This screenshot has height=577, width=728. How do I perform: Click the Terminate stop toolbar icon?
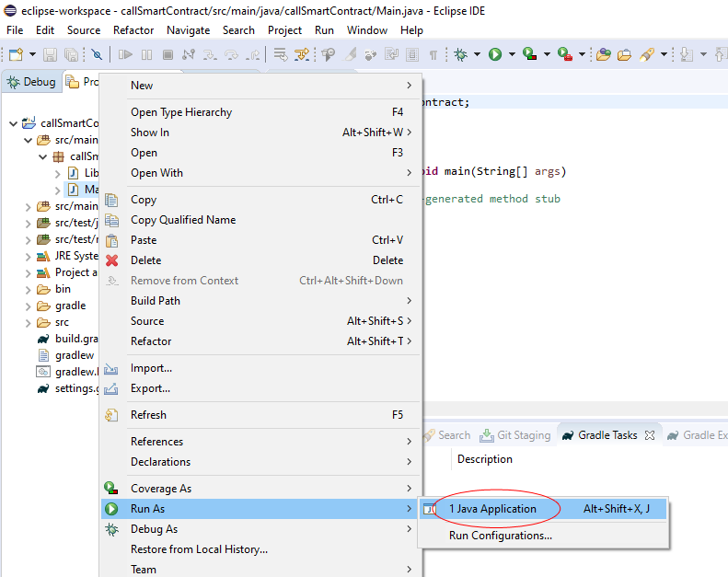click(x=168, y=54)
